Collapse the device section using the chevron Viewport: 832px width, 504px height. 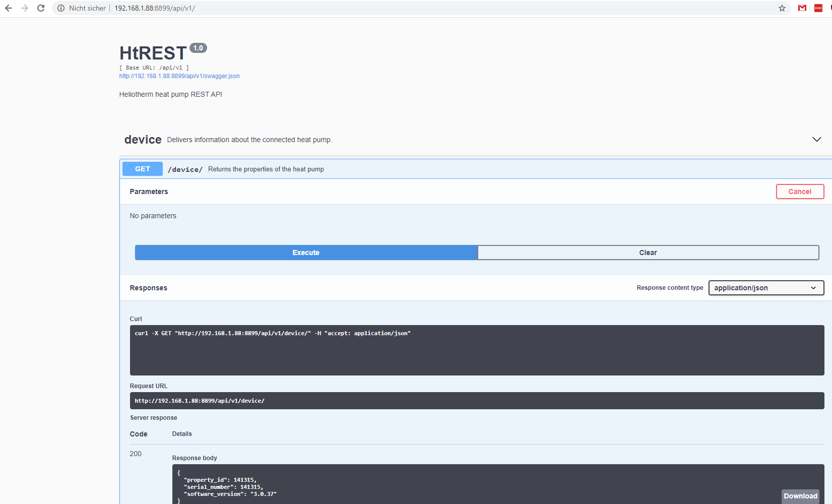[x=816, y=140]
